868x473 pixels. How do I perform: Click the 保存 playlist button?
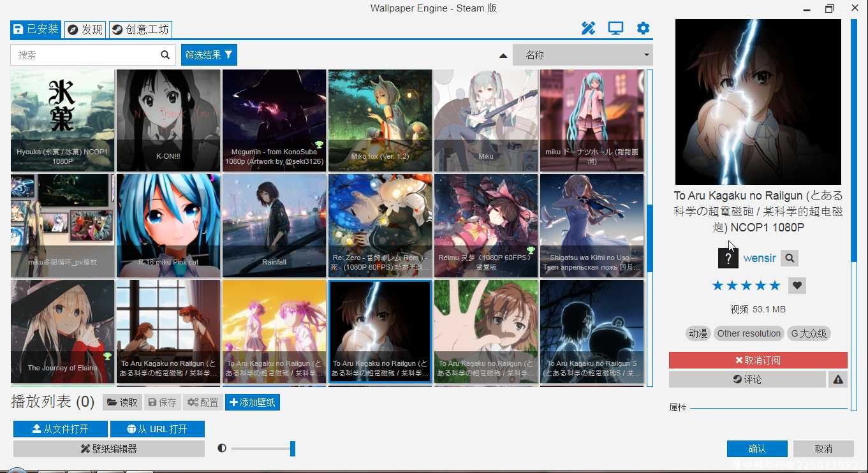point(162,402)
